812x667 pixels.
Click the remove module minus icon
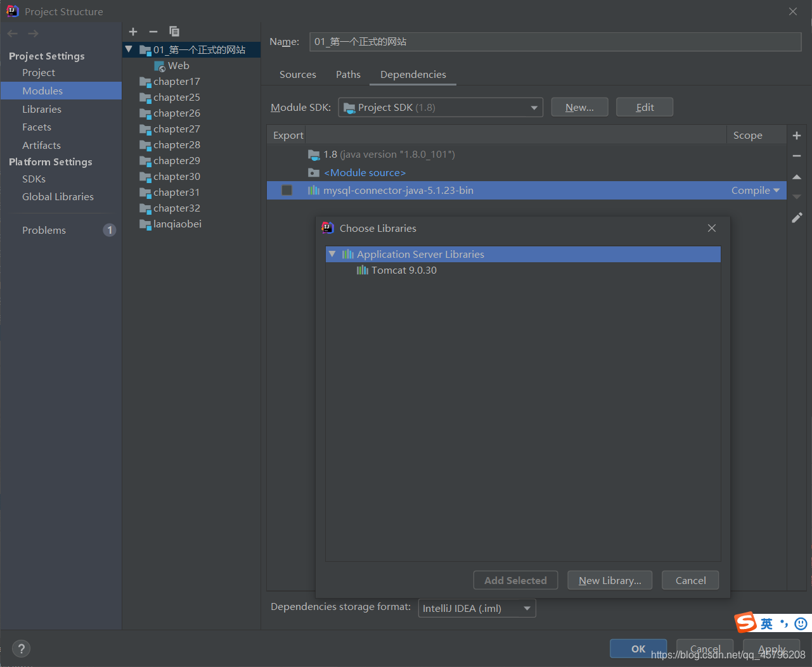pyautogui.click(x=153, y=32)
